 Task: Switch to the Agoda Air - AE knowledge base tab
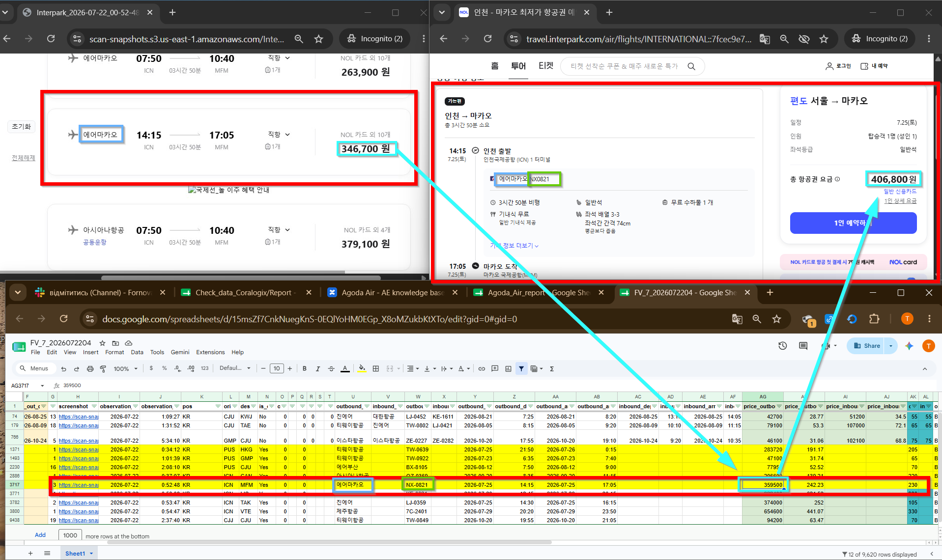point(393,293)
